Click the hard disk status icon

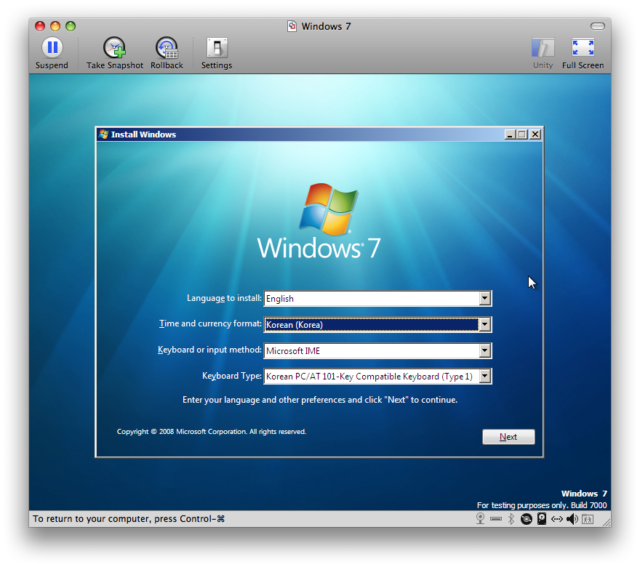point(542,518)
